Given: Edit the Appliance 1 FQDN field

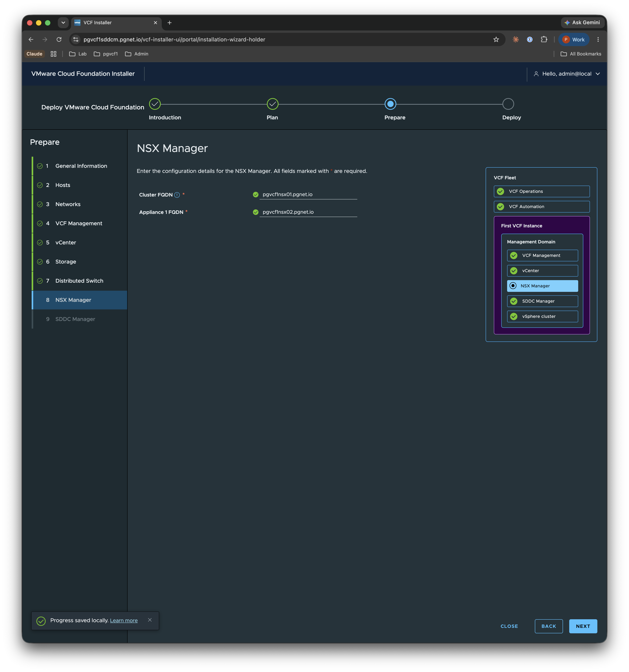Looking at the screenshot, I should (x=308, y=212).
